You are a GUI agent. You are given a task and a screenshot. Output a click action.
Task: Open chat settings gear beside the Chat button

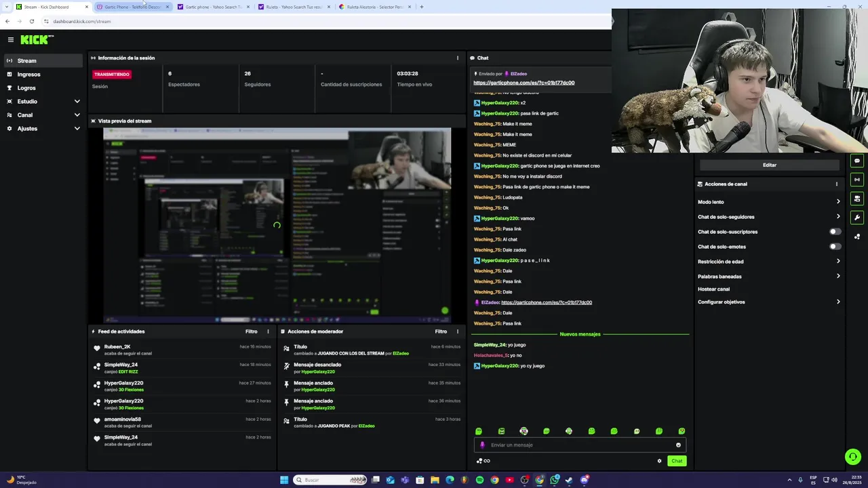(x=659, y=461)
